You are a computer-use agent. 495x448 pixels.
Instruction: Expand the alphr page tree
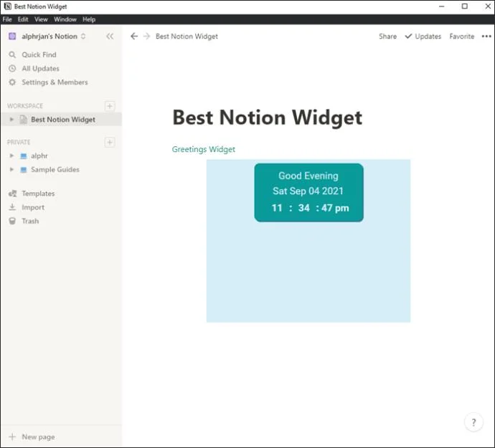pos(11,156)
